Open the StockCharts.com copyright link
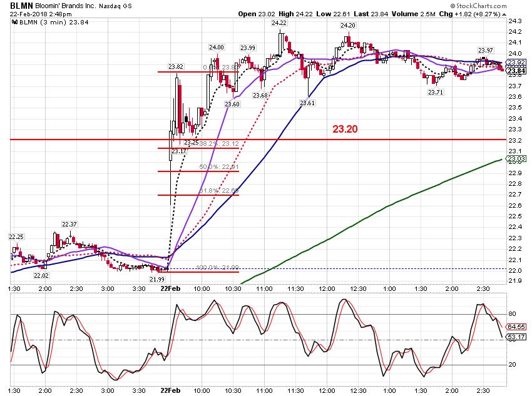 (x=478, y=6)
